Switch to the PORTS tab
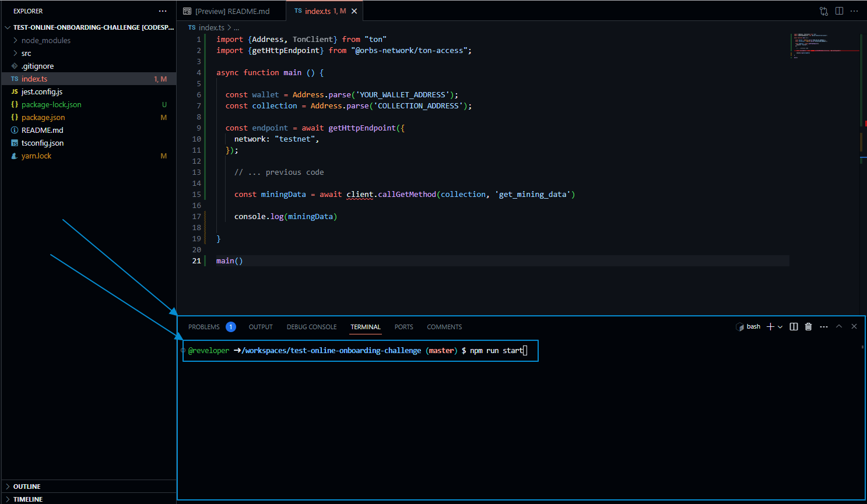 point(403,327)
